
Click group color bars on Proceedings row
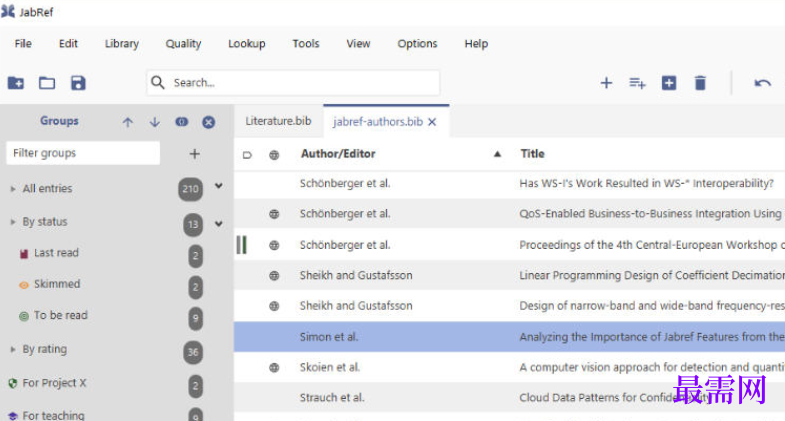click(241, 245)
